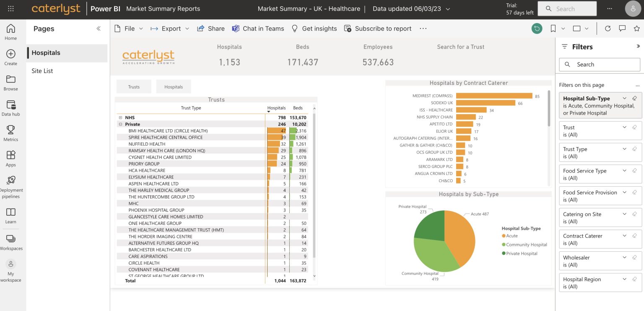Image resolution: width=644 pixels, height=311 pixels.
Task: Reset visuals using the green reset button
Action: pyautogui.click(x=537, y=28)
